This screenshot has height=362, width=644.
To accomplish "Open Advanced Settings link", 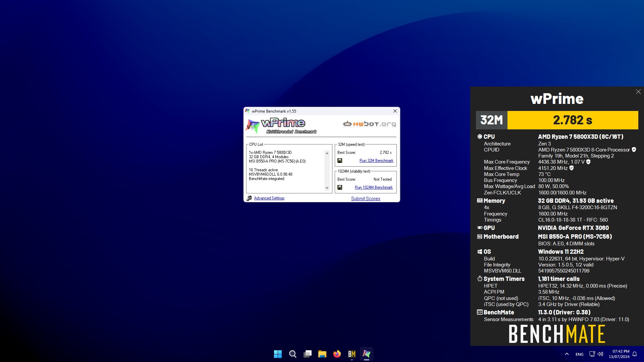I will click(269, 198).
